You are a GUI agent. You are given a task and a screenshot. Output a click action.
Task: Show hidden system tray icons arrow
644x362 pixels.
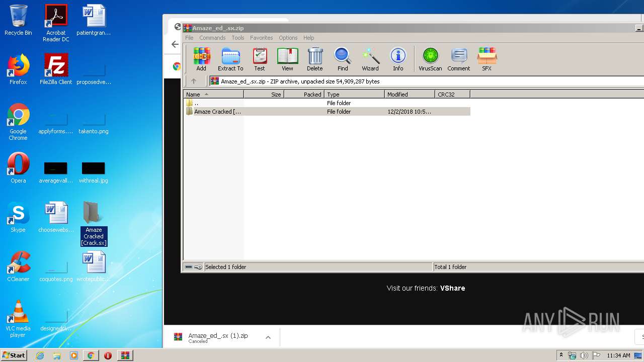tap(561, 355)
